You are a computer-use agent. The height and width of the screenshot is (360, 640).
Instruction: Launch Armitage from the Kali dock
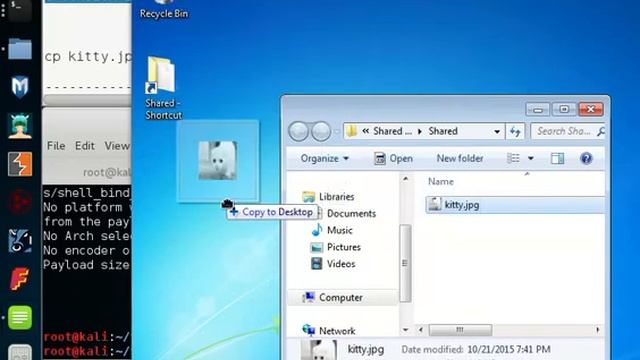[x=20, y=126]
